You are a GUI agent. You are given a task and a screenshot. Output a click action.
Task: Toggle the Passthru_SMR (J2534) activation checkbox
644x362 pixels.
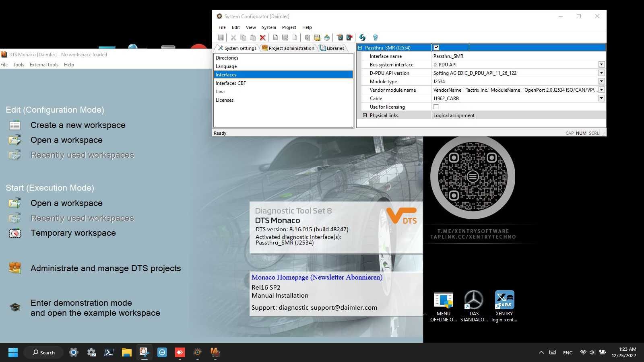click(436, 47)
